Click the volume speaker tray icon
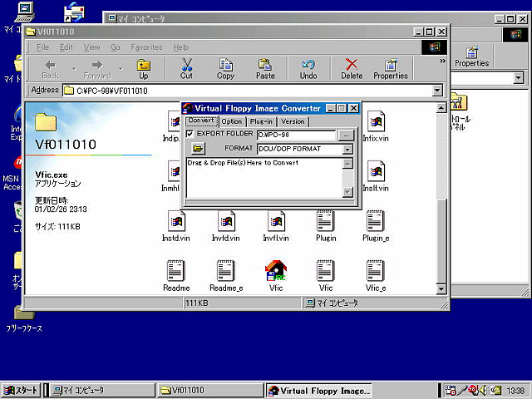The height and width of the screenshot is (399, 532). coord(483,390)
